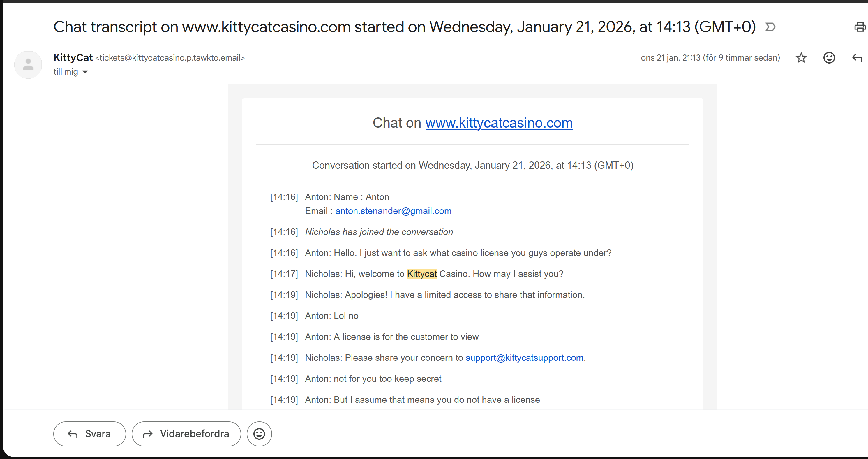This screenshot has width=868, height=459.
Task: Click the email subject title text
Action: point(404,27)
